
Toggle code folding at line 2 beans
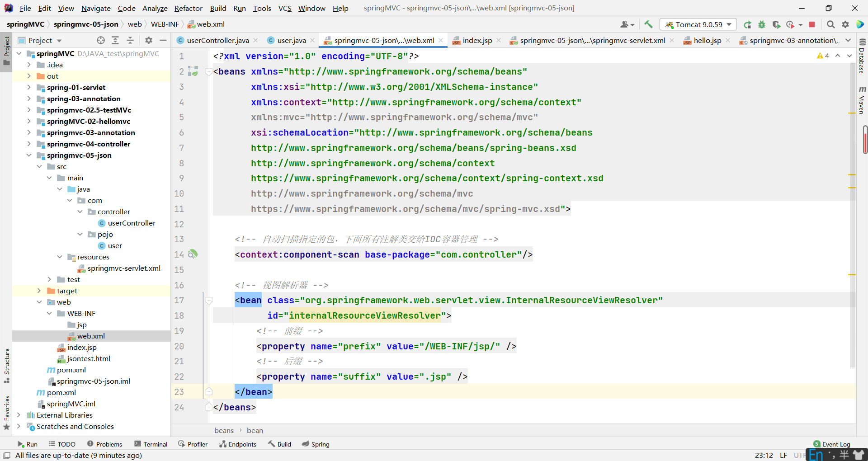209,71
